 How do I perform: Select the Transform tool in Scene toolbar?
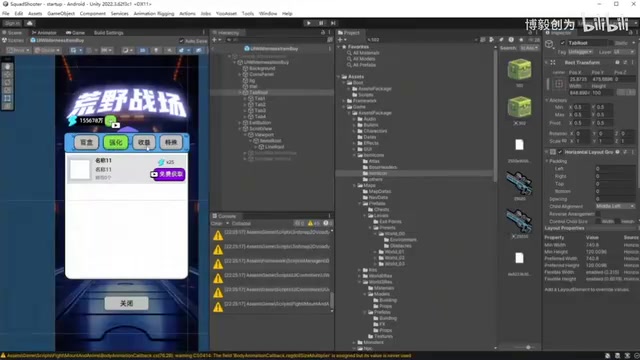8,106
